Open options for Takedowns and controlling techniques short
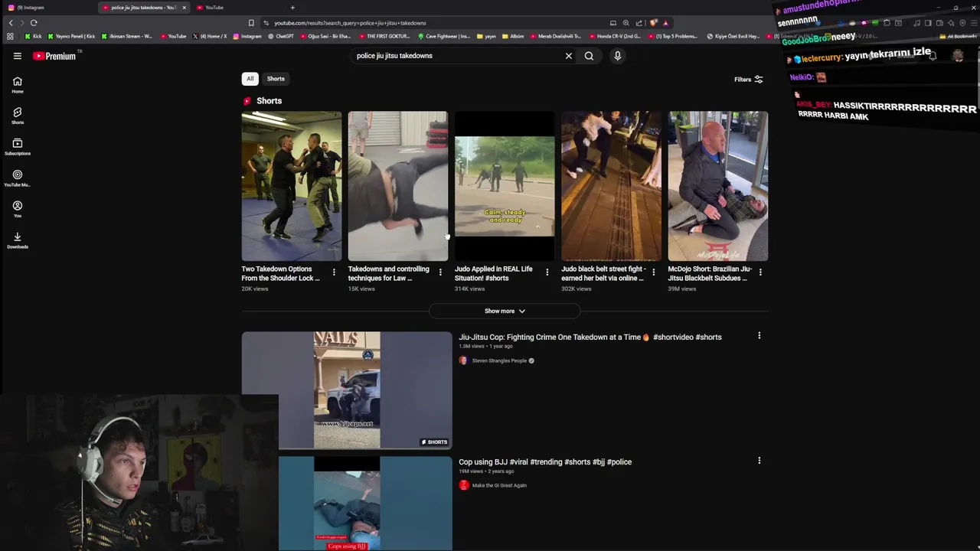Screen dimensions: 980x551 440,272
